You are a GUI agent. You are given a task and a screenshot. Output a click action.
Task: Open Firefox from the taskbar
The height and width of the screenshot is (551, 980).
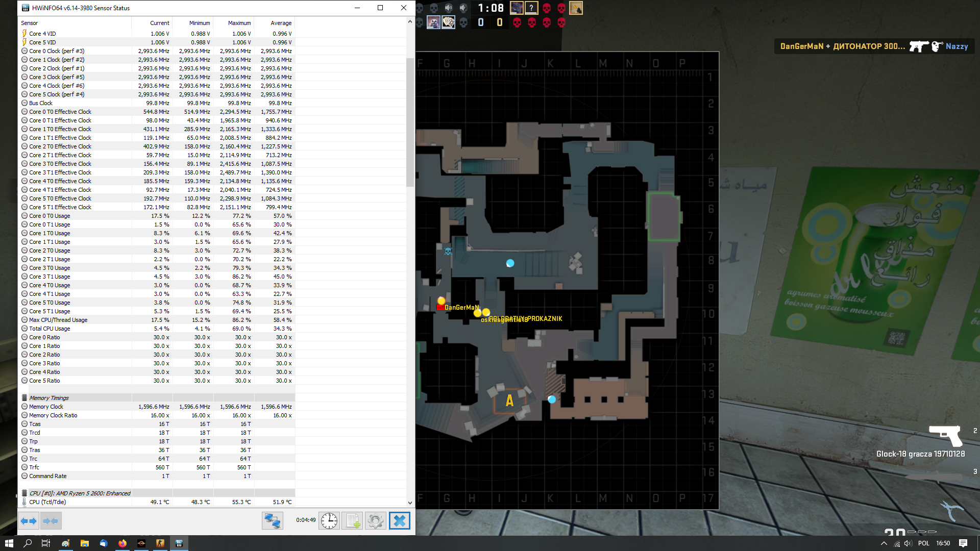(x=122, y=543)
